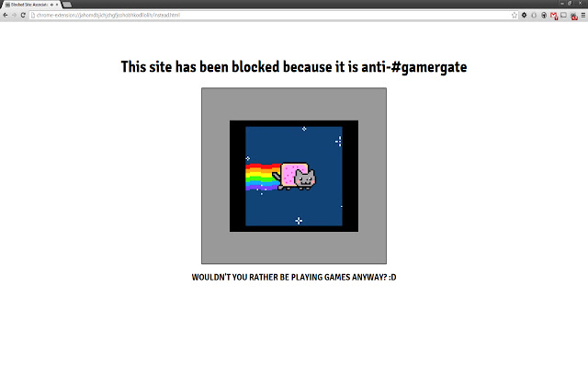
Task: Click the browser forward arrow
Action: [15, 15]
